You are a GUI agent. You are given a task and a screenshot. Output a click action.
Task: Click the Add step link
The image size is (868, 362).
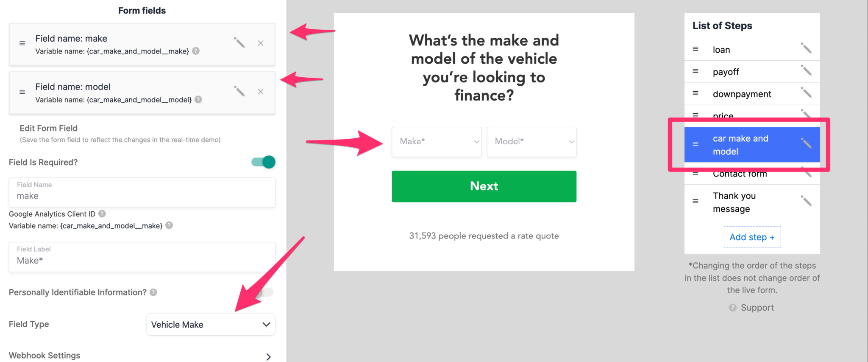click(752, 237)
